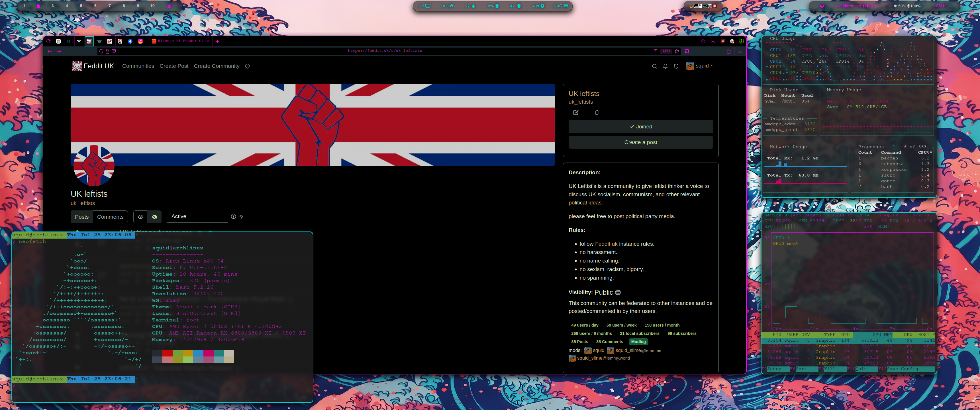This screenshot has width=980, height=410.
Task: Go forward using the browser forward arrow
Action: [x=59, y=51]
